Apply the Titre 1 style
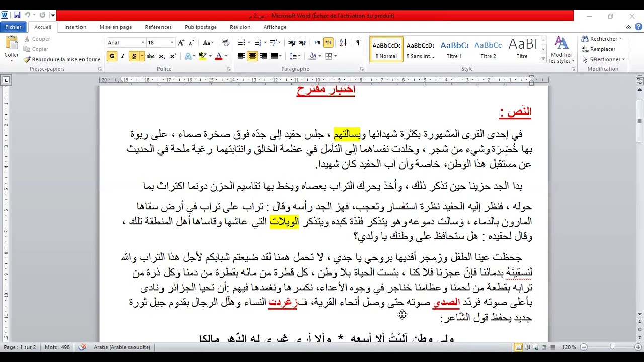Viewport: 644px width, 362px height. coord(454,49)
